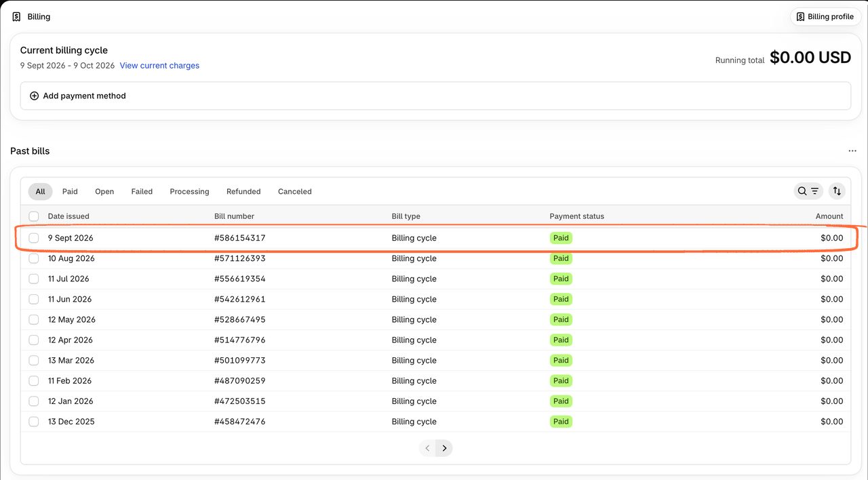Click bill number #528667495
Image resolution: width=868 pixels, height=480 pixels.
point(240,319)
